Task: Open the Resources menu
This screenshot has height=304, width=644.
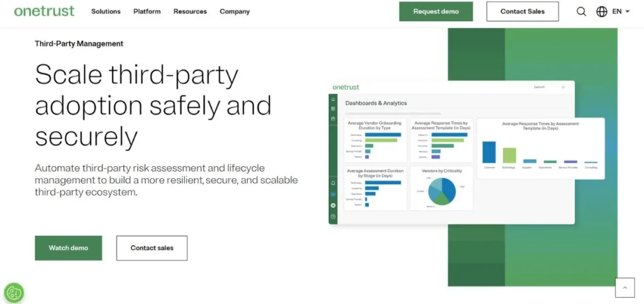Action: 190,11
